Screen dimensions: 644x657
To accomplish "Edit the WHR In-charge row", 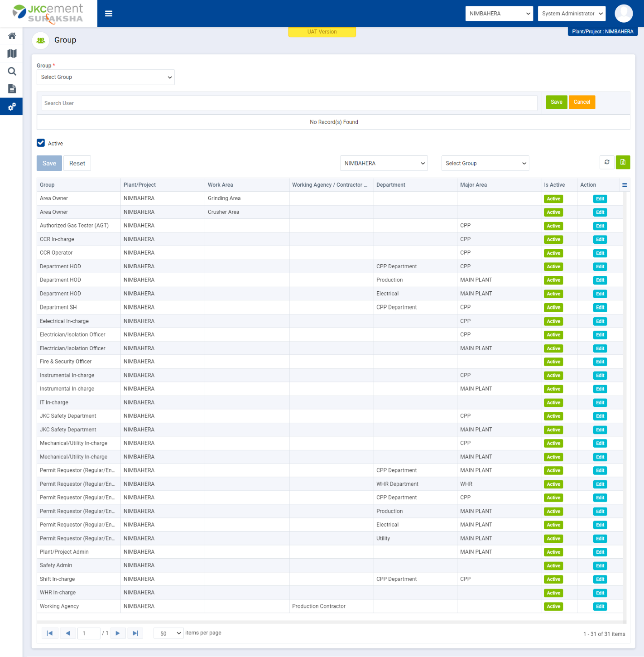I will click(600, 593).
